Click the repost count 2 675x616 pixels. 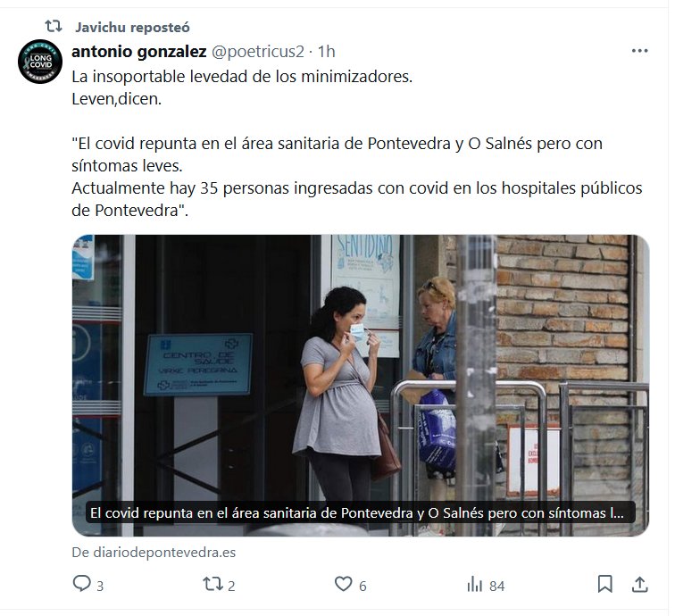231,586
